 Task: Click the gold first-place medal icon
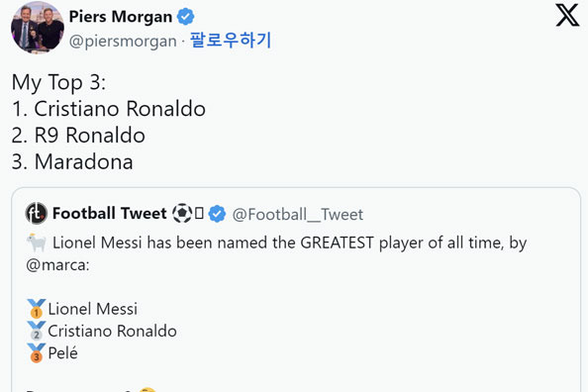pos(37,309)
